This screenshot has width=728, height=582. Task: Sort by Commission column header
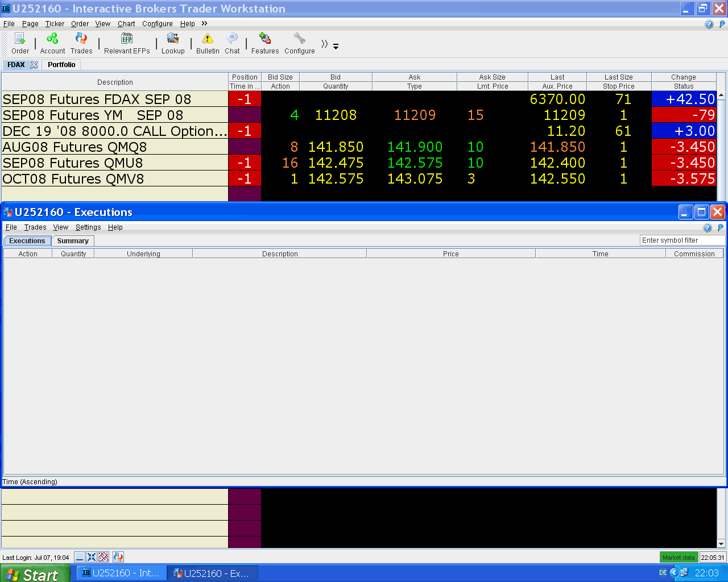pos(694,254)
